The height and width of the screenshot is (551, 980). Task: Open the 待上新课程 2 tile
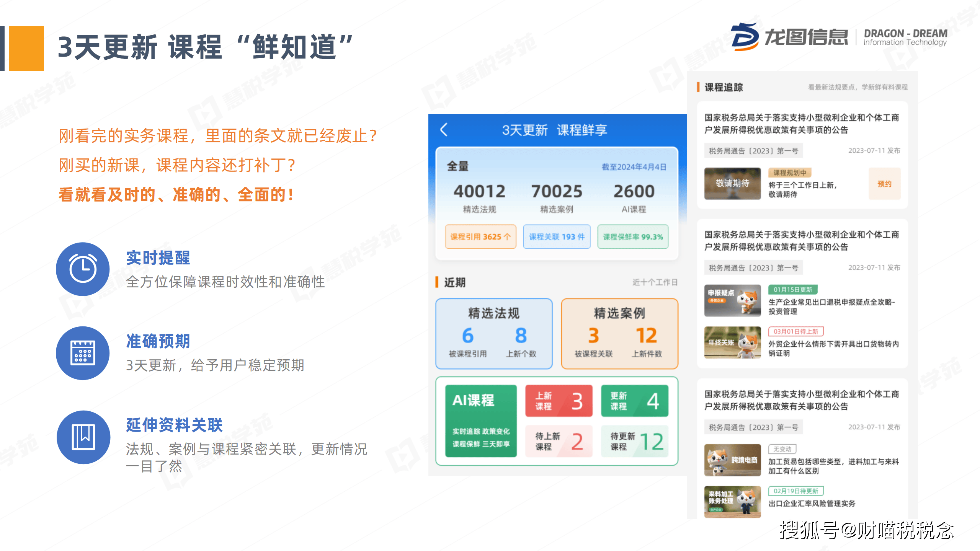559,441
